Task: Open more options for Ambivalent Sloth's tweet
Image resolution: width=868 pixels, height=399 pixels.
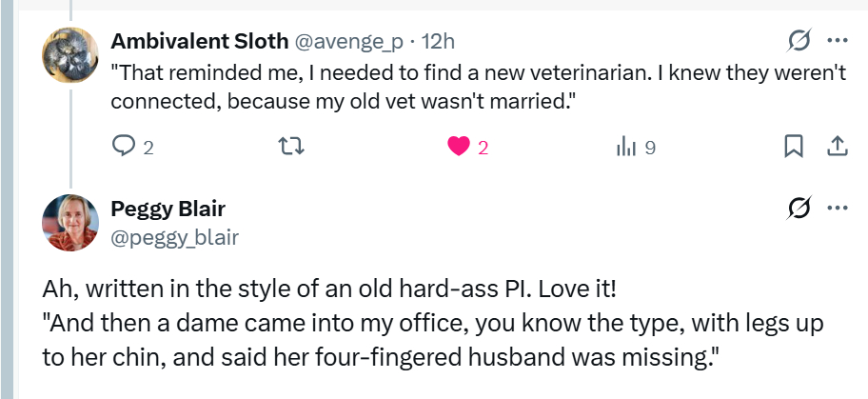Action: (838, 41)
